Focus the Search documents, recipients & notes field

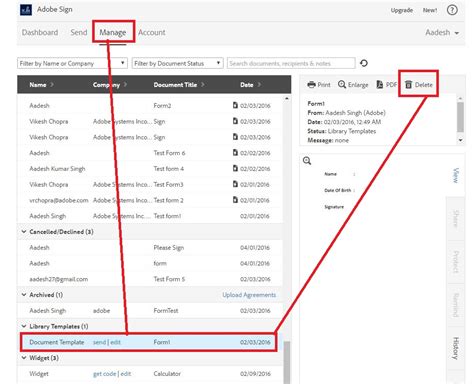click(x=291, y=63)
